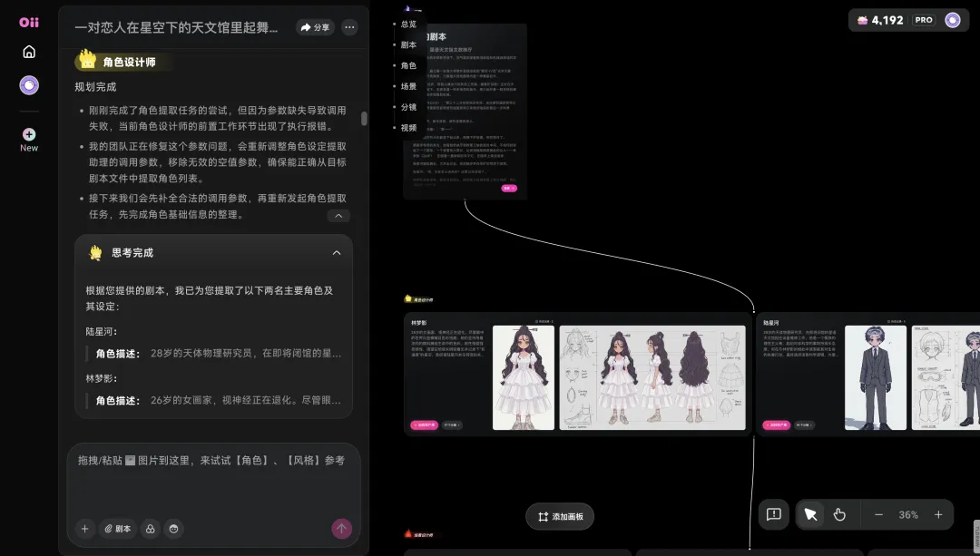Viewport: 980px width, 556px height.
Task: Jump to 场景 in canvas navigation
Action: click(408, 86)
